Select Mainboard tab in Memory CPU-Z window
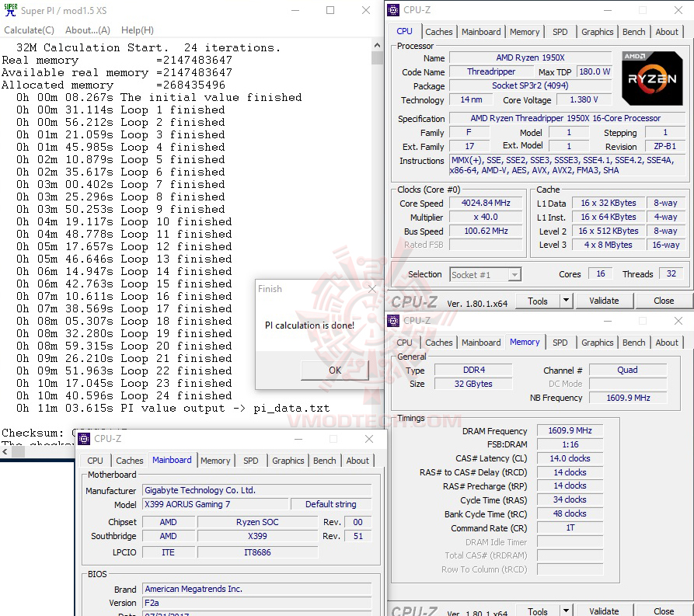This screenshot has height=616, width=694. tap(481, 343)
